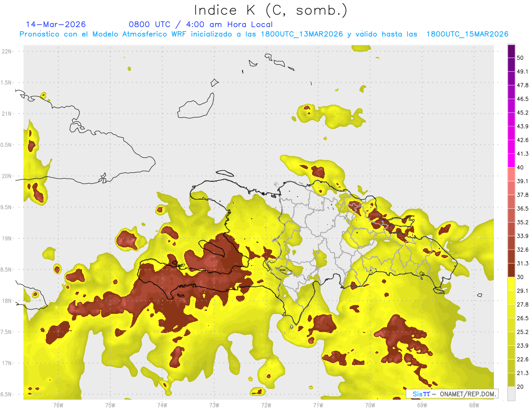Click the colorbar value '42.6'
Image resolution: width=532 pixels, height=411 pixels.
pos(523,140)
